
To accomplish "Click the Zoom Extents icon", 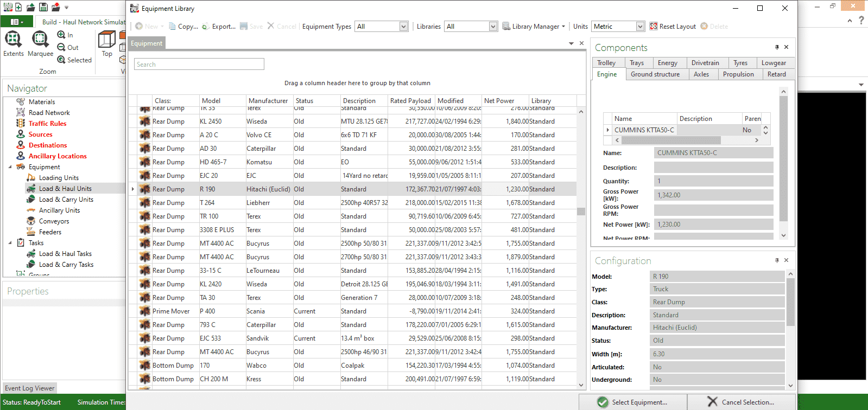I will click(13, 40).
